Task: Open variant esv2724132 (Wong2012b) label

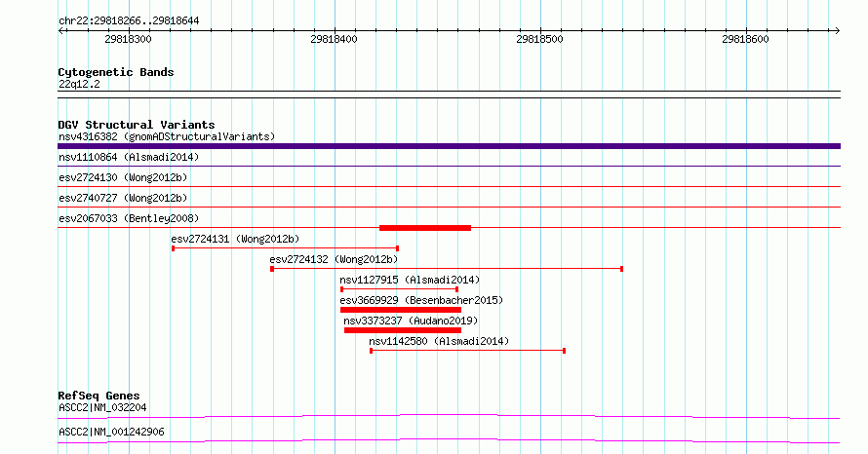Action: (334, 260)
